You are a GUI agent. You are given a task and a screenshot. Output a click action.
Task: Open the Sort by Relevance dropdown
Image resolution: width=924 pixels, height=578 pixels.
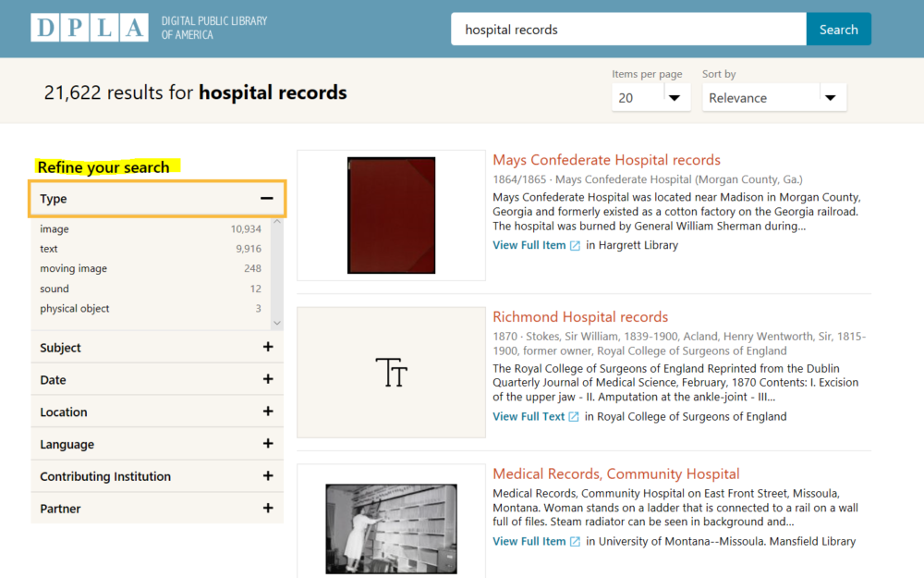773,96
